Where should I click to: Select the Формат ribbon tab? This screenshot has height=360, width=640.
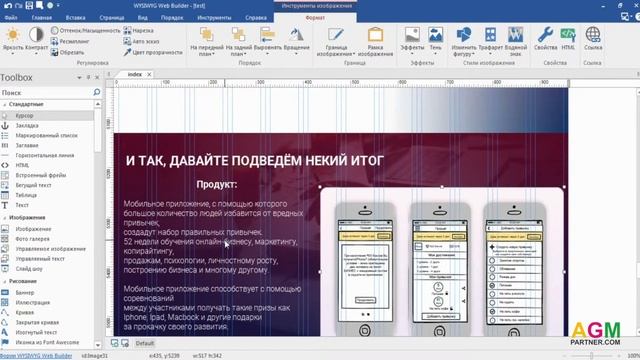(315, 18)
